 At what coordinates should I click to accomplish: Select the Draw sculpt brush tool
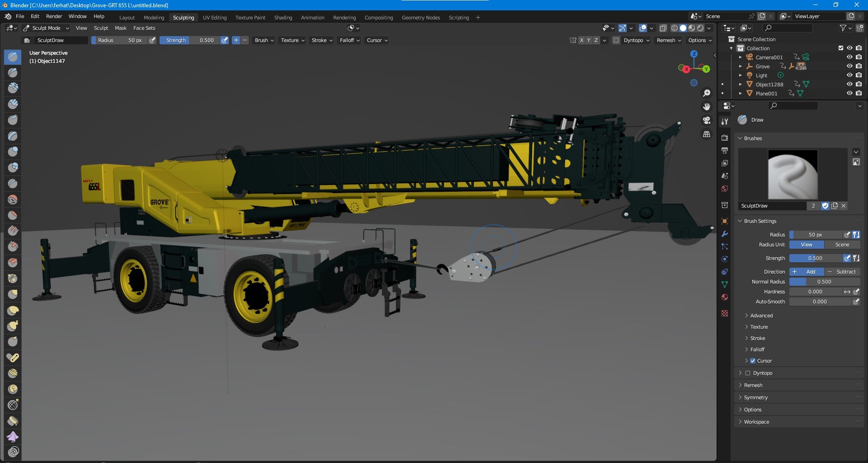[13, 57]
